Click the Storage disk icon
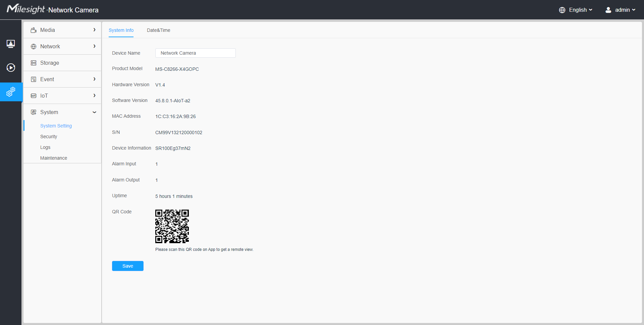 (34, 63)
